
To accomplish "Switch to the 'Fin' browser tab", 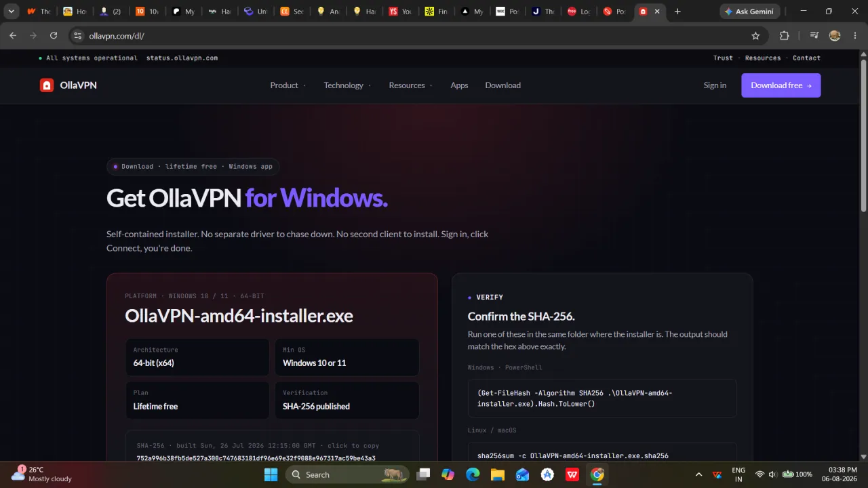I will click(x=437, y=12).
